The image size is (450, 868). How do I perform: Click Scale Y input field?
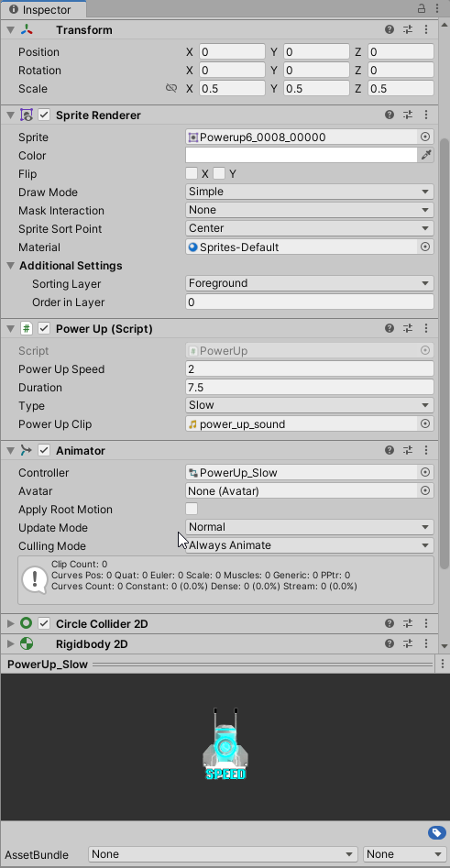pos(316,89)
